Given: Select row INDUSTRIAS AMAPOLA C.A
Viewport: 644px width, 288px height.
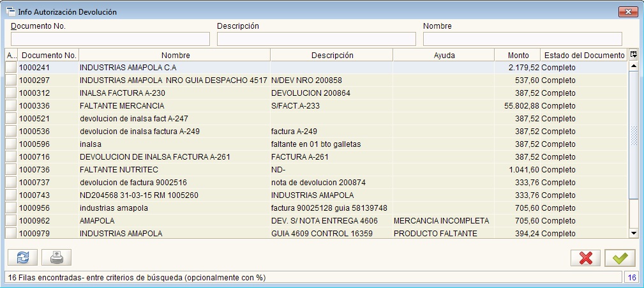Looking at the screenshot, I should (316, 68).
